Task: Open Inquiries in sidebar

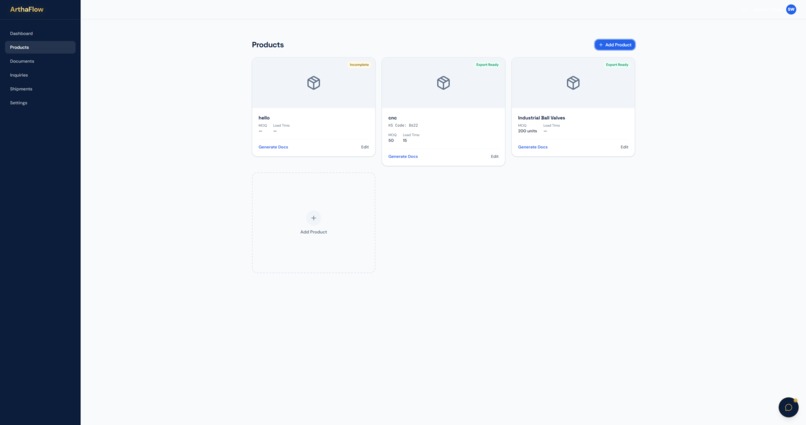Action: 40,75
